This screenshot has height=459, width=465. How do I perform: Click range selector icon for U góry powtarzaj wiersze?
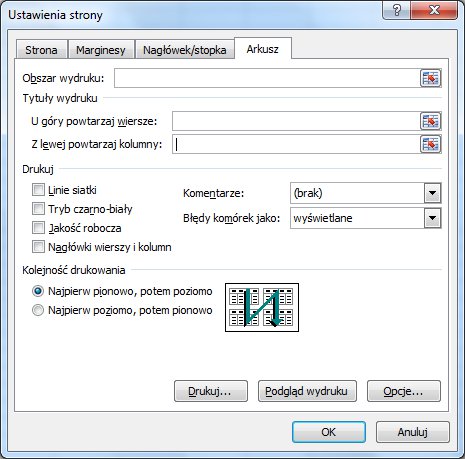click(x=430, y=121)
